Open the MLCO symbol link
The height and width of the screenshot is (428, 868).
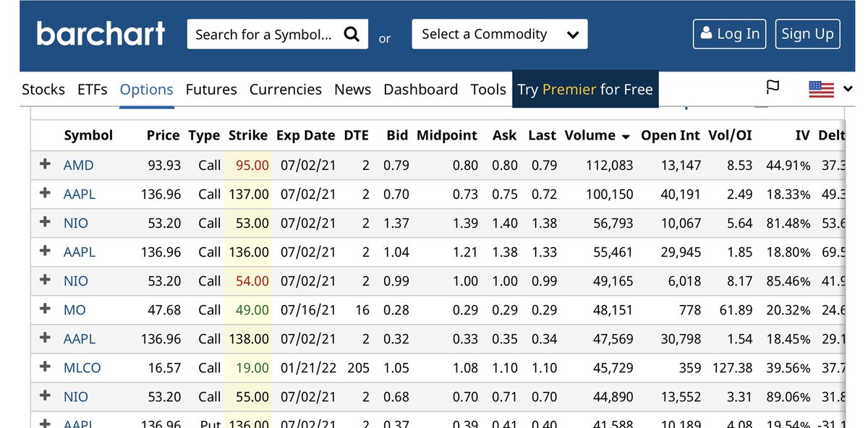82,368
